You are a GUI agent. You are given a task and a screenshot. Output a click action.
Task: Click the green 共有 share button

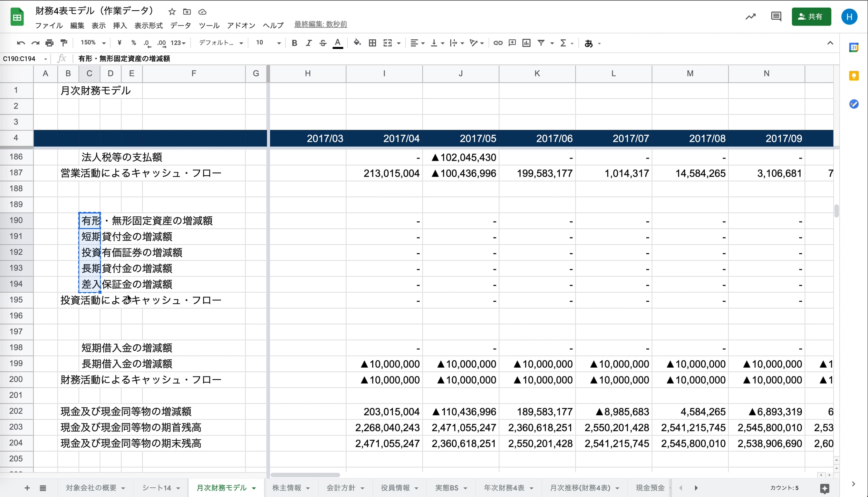pos(811,17)
